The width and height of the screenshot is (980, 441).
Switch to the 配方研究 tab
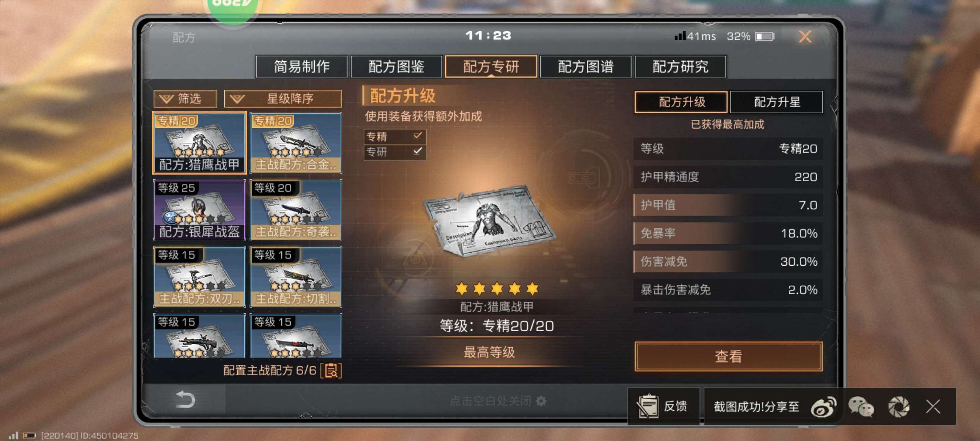pyautogui.click(x=680, y=67)
